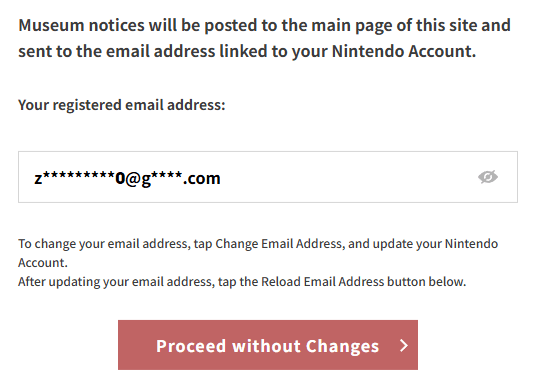Click the "To change your email address" sentence

point(258,253)
